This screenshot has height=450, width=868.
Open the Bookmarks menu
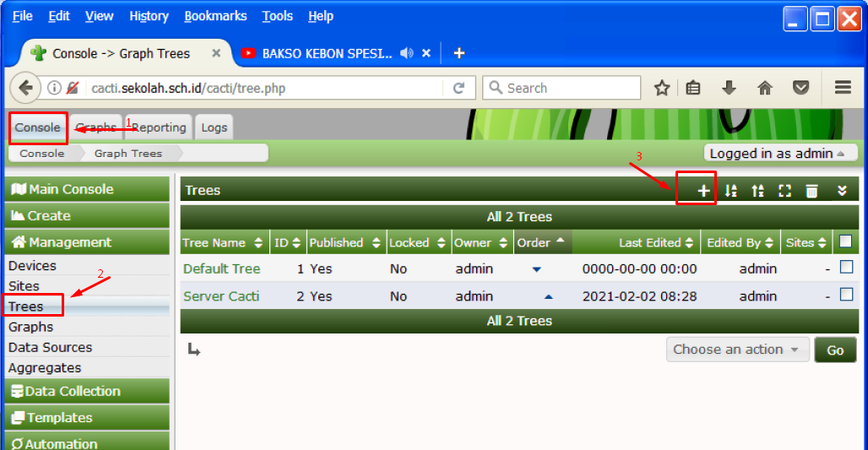click(215, 16)
